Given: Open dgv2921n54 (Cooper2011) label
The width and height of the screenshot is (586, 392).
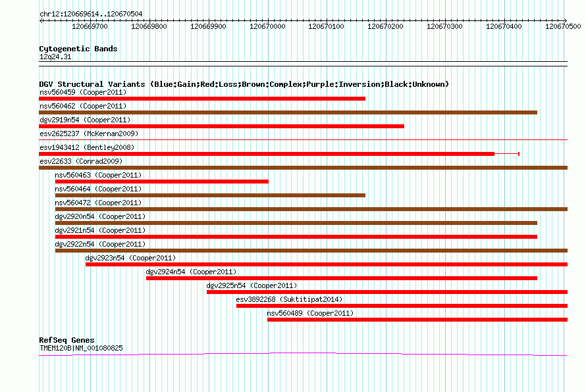Looking at the screenshot, I should point(100,230).
